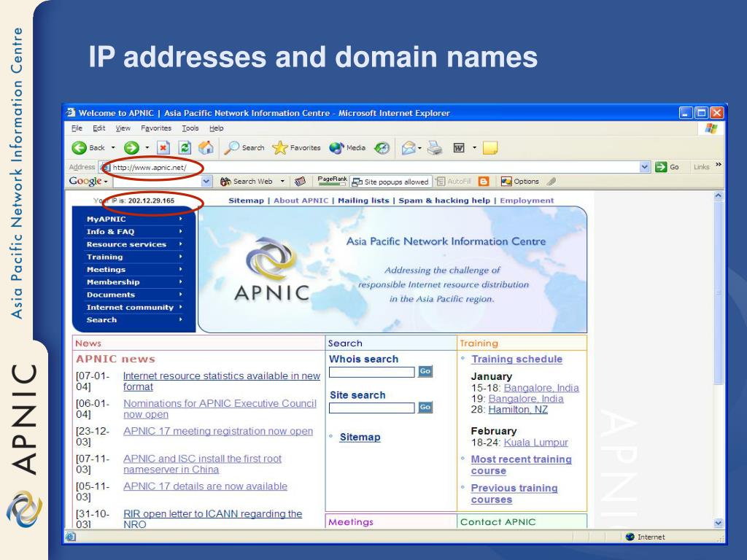Click the yellow Discuss note icon
The width and height of the screenshot is (747, 560).
coord(490,148)
